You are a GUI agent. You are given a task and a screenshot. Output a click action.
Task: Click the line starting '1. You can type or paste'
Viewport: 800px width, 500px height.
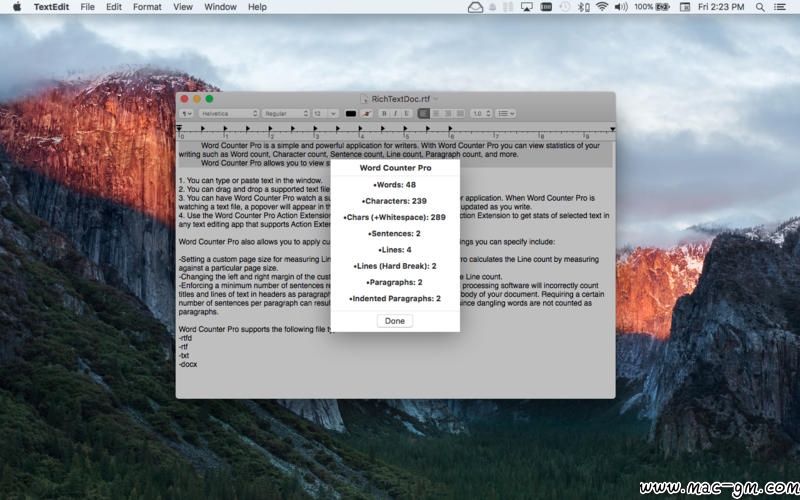click(251, 181)
